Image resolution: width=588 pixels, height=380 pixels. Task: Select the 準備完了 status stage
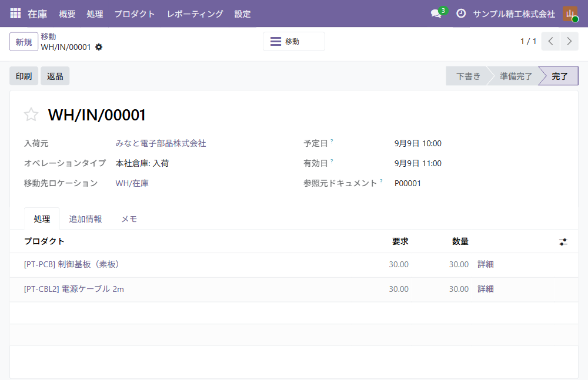[x=516, y=76]
